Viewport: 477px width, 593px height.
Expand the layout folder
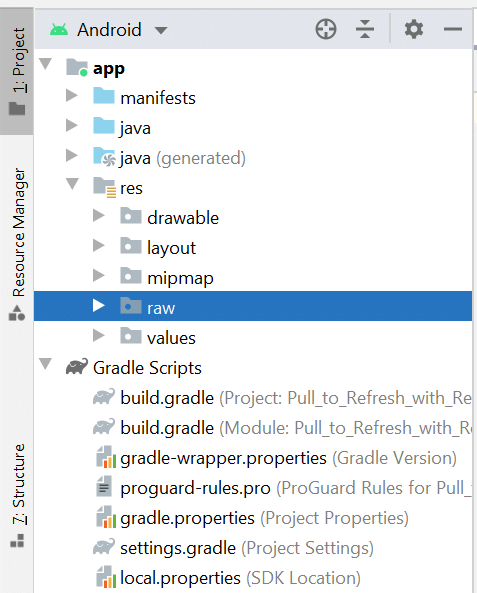pos(99,245)
